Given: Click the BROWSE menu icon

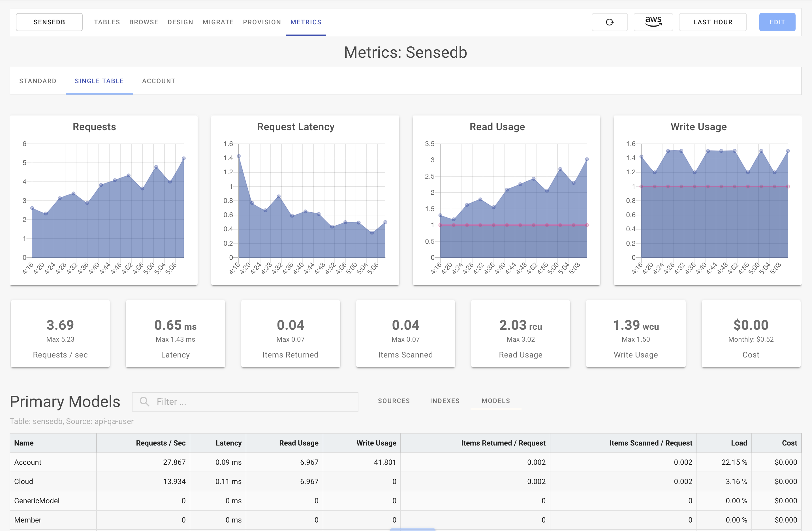Looking at the screenshot, I should pyautogui.click(x=144, y=22).
